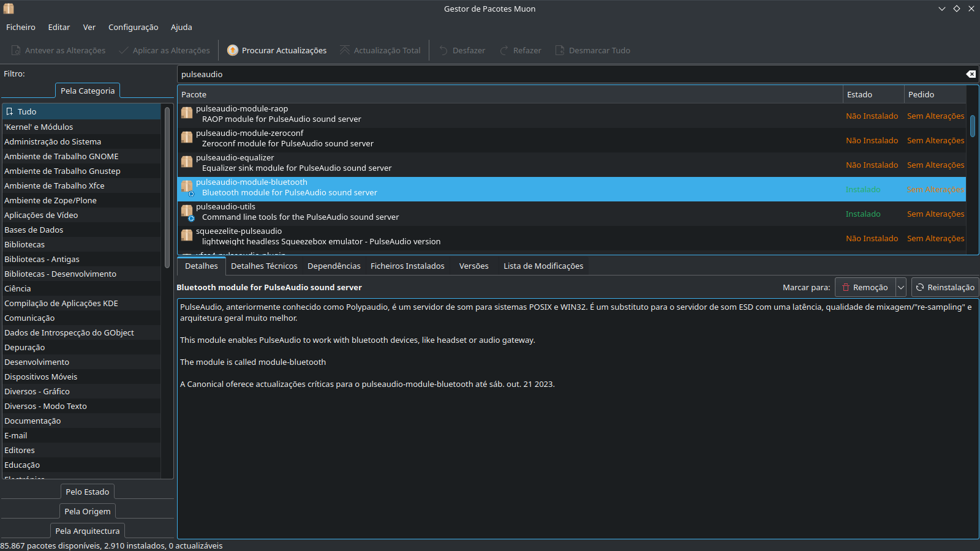Sort by Pacote column header
980x551 pixels.
pyautogui.click(x=510, y=94)
